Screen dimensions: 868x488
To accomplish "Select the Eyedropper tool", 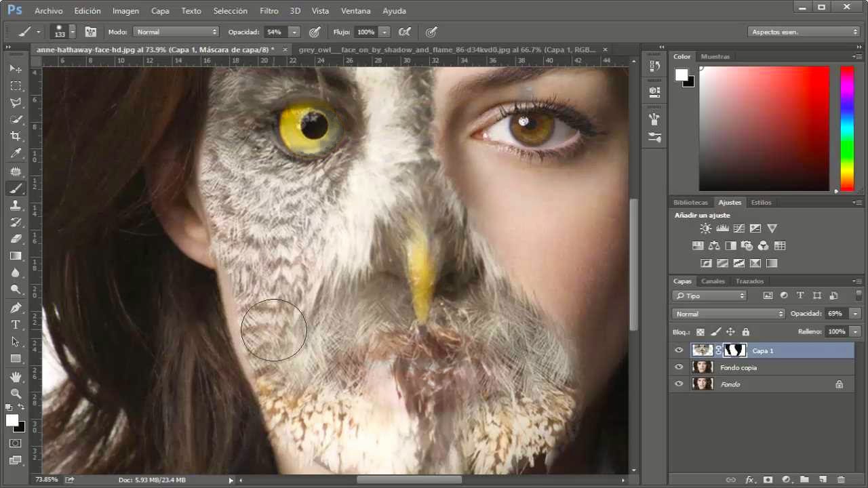I will [x=16, y=153].
